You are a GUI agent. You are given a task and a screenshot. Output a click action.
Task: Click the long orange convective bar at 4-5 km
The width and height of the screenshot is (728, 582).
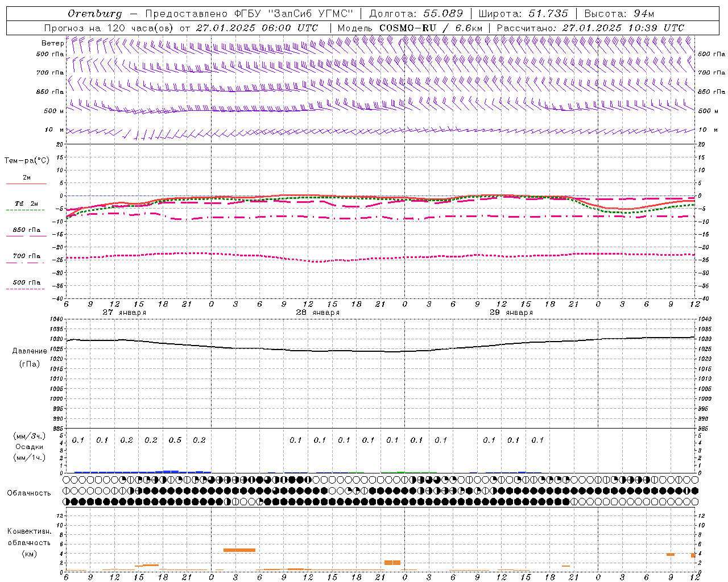pos(239,550)
